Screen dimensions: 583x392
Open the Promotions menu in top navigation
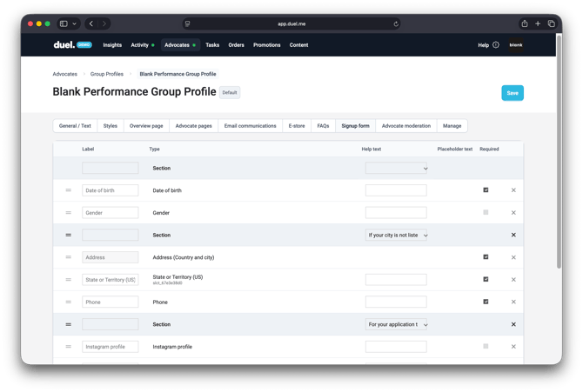tap(266, 45)
